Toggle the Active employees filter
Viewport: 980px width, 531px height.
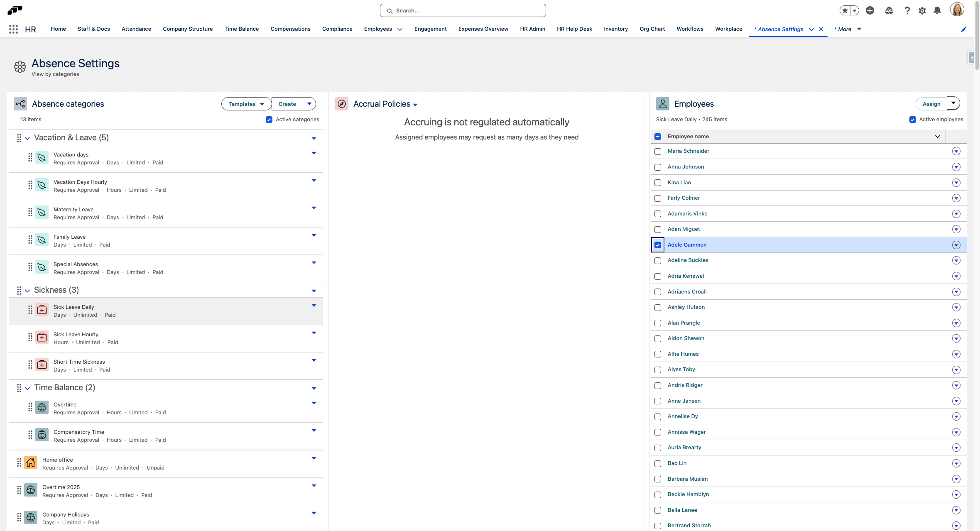(912, 120)
